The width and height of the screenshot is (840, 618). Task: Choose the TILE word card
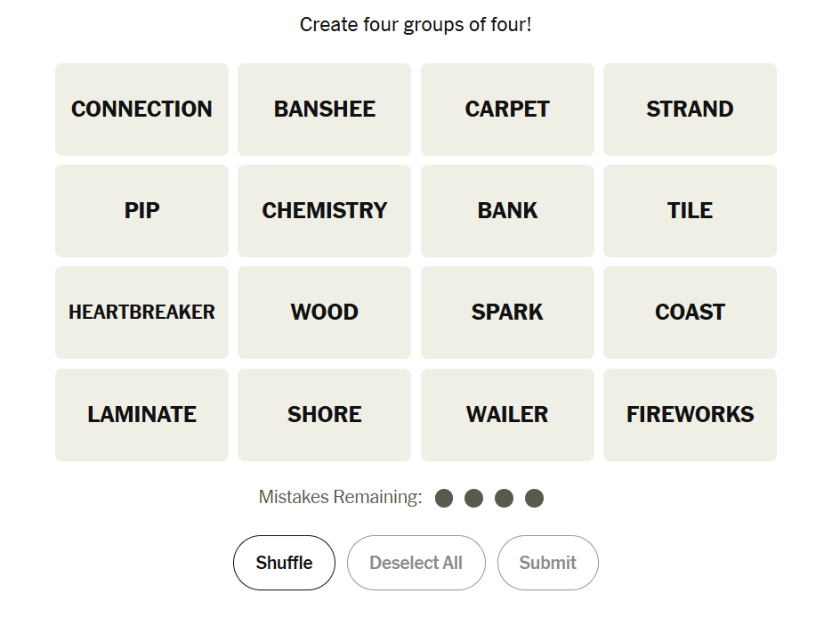690,211
